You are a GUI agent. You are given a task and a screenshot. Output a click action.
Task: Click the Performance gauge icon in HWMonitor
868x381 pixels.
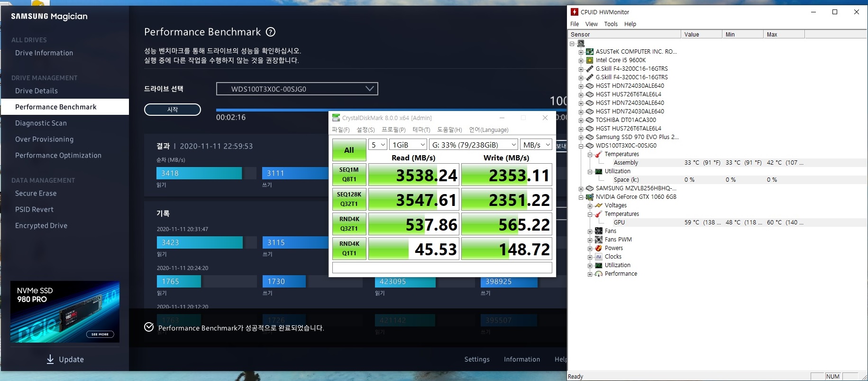click(599, 274)
